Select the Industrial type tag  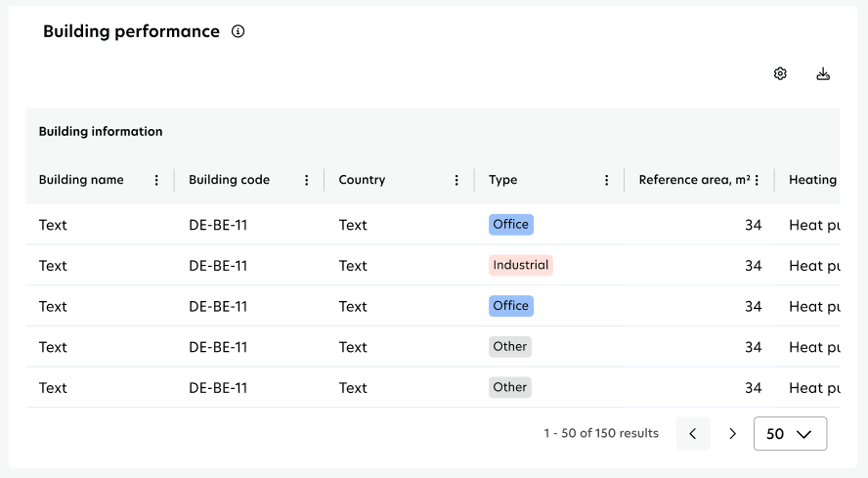click(x=521, y=265)
